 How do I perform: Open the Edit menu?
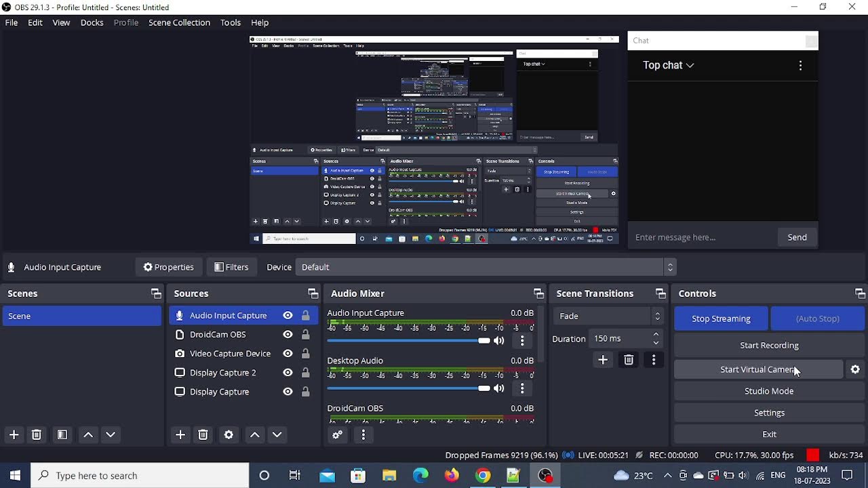[x=35, y=22]
